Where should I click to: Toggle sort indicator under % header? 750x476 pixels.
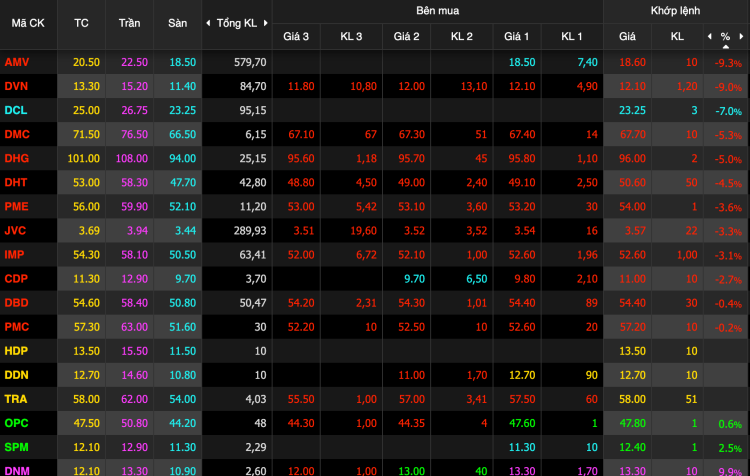tap(726, 47)
